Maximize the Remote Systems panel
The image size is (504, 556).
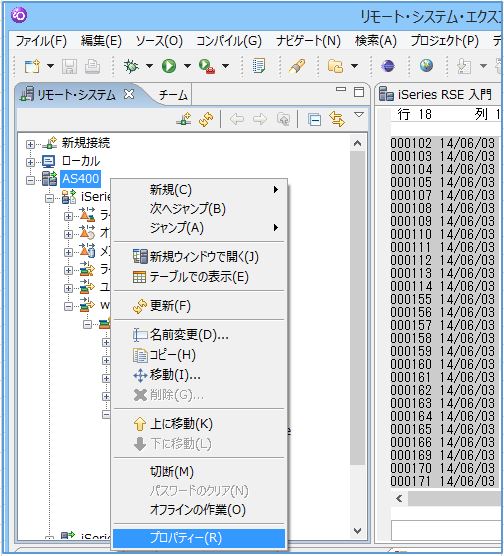click(x=359, y=92)
